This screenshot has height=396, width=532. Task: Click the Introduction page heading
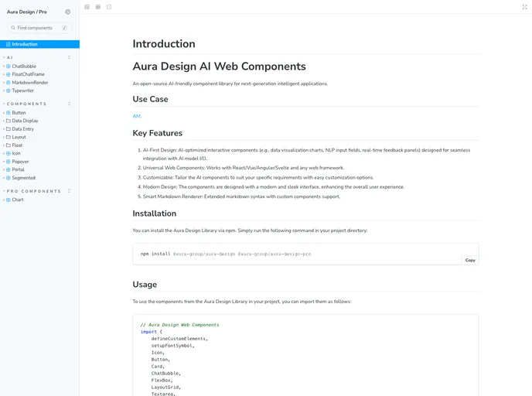(164, 44)
